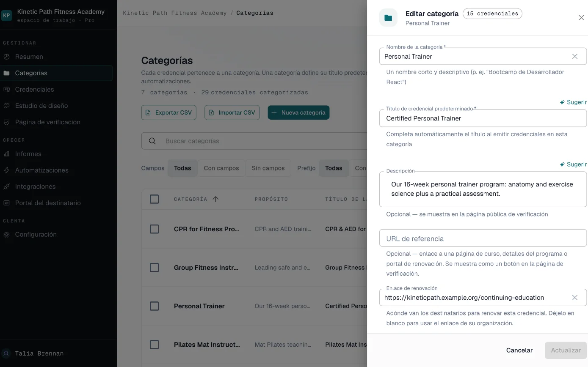Viewport: 588px width, 367px height.
Task: Click the Portal del destinatario icon
Action: 6,203
